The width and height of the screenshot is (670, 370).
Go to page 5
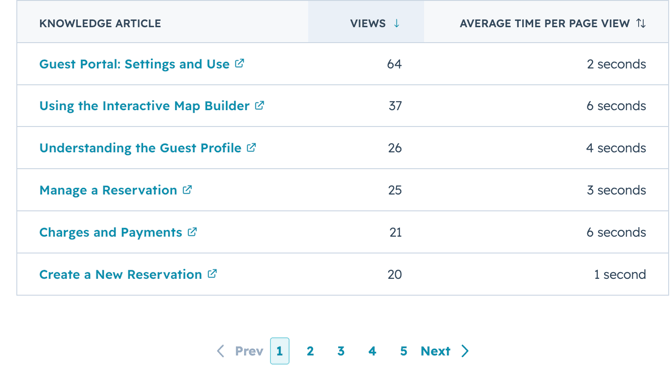403,351
